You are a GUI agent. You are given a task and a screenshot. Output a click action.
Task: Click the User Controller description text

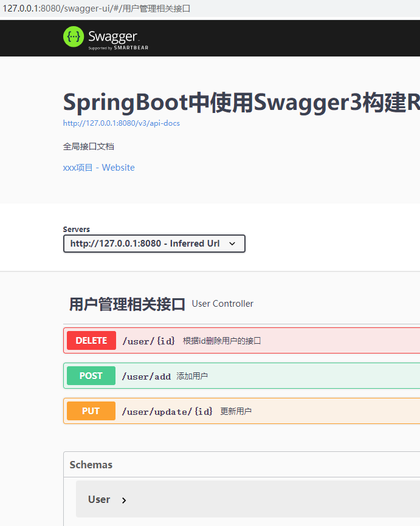222,304
